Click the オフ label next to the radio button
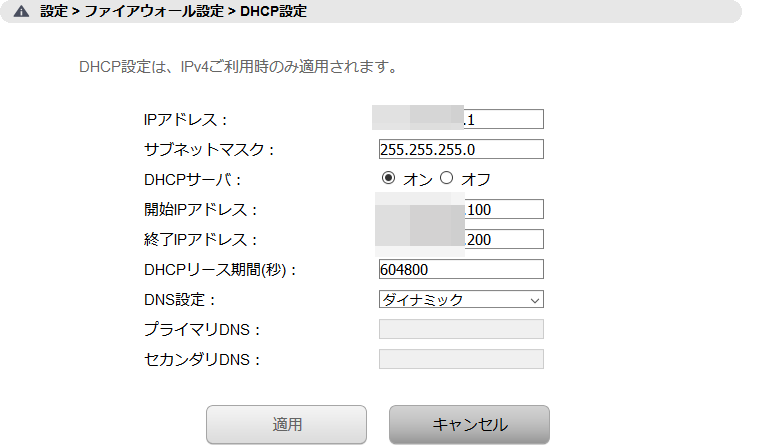 click(476, 180)
